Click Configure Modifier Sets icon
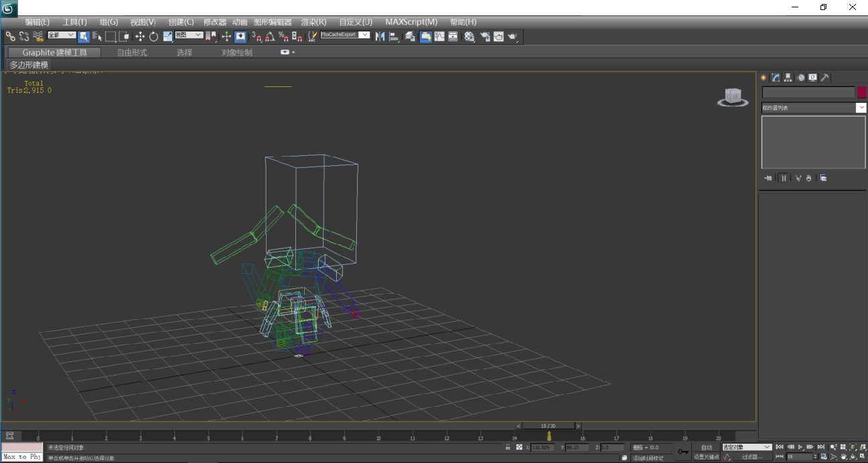868x463 pixels. pyautogui.click(x=823, y=178)
